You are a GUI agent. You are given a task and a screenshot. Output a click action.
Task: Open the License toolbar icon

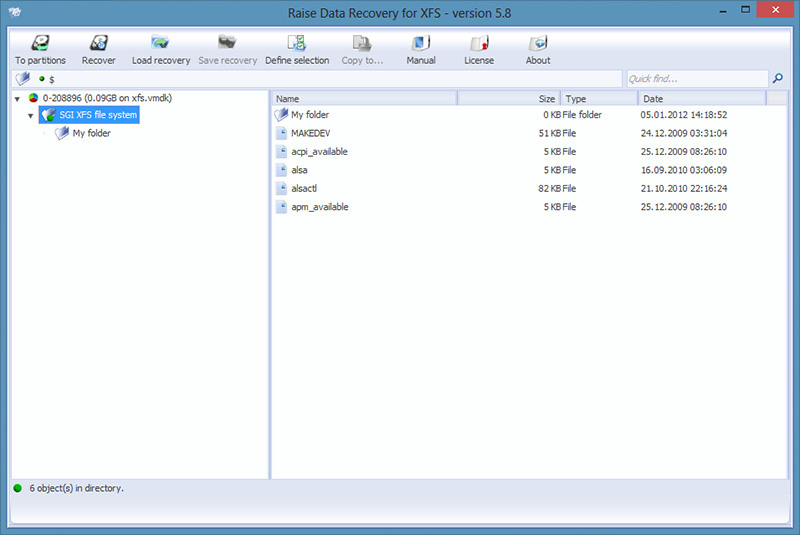click(479, 43)
